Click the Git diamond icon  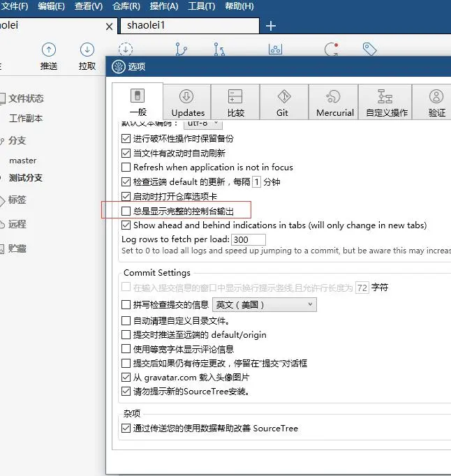[x=284, y=96]
